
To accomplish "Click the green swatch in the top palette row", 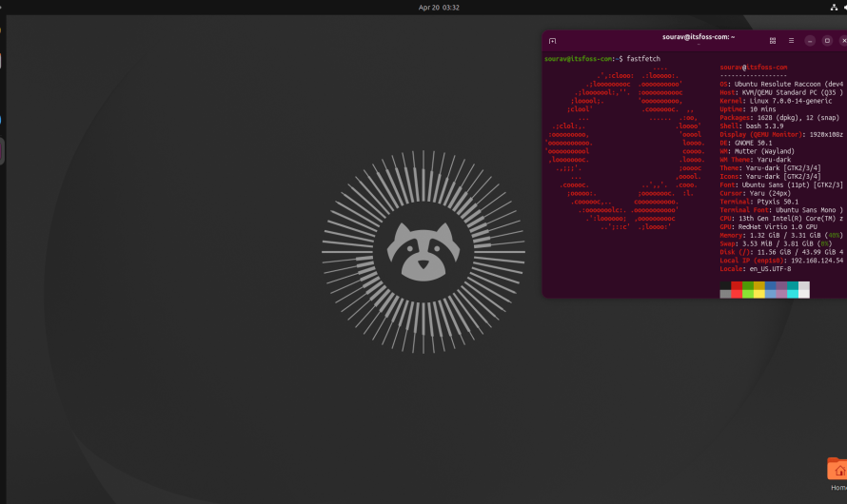I will click(x=748, y=285).
